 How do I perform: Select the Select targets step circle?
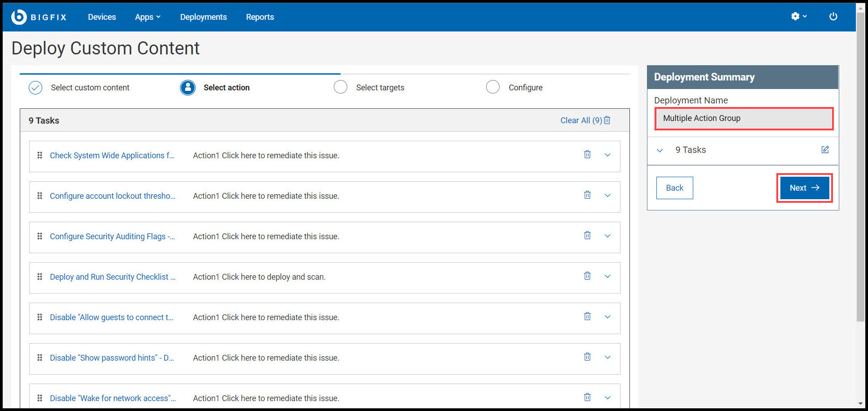pyautogui.click(x=341, y=87)
